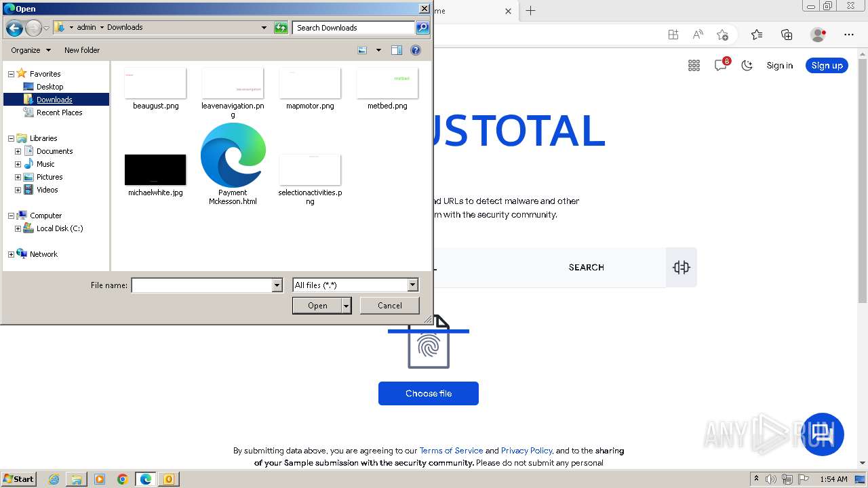
Task: Open VirusTotal notifications chat icon
Action: click(x=721, y=65)
